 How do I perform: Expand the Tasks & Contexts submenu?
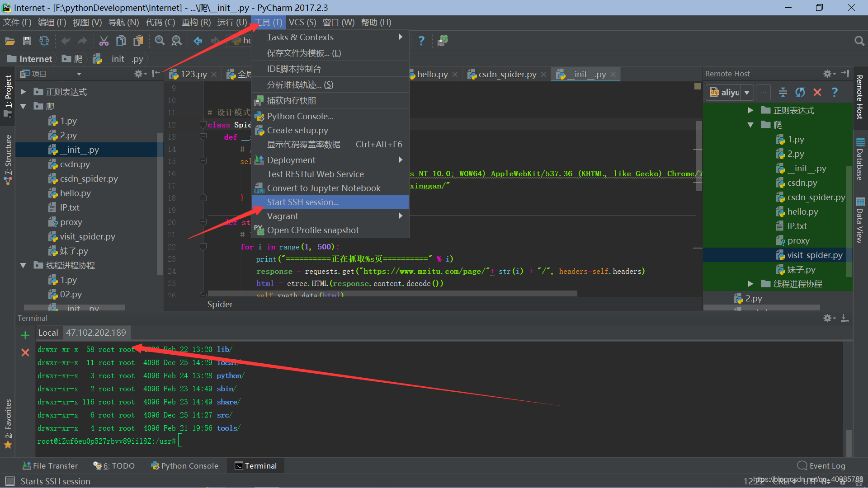[x=330, y=37]
